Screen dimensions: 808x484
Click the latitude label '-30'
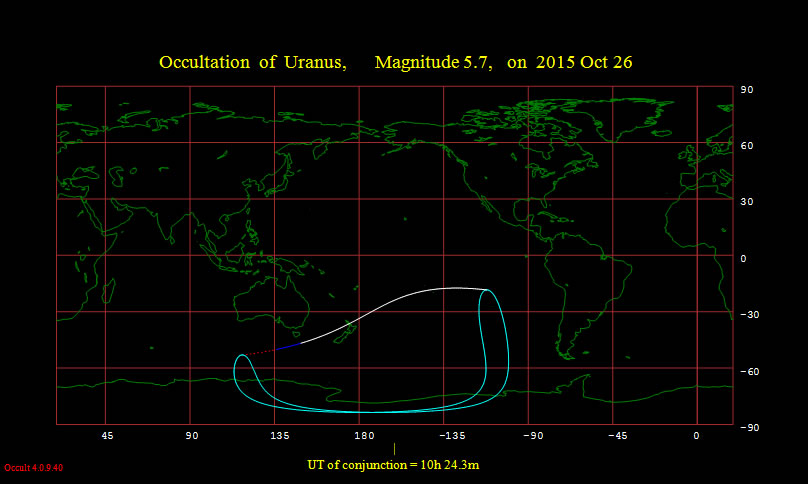point(750,315)
